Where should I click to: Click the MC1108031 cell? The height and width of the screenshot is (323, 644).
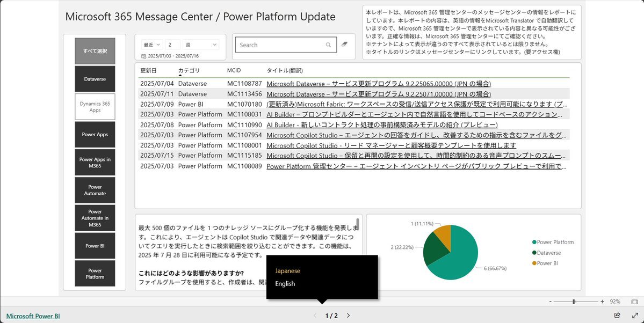coord(244,114)
